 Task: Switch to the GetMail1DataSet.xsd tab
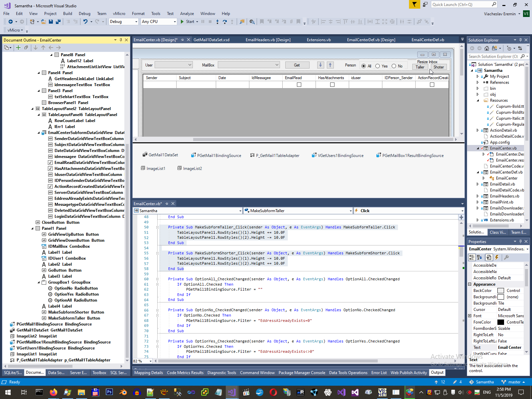point(211,40)
